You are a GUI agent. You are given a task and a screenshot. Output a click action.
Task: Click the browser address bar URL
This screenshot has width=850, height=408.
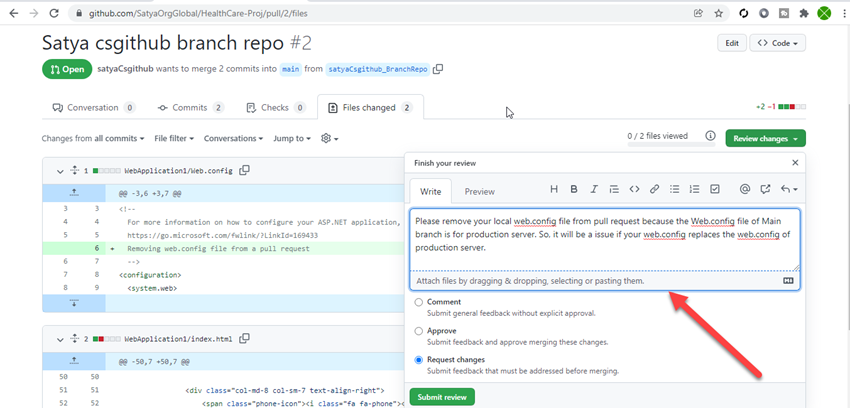(x=198, y=14)
